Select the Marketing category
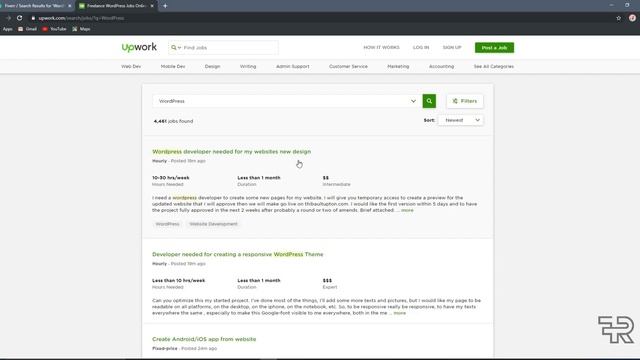 tap(398, 66)
